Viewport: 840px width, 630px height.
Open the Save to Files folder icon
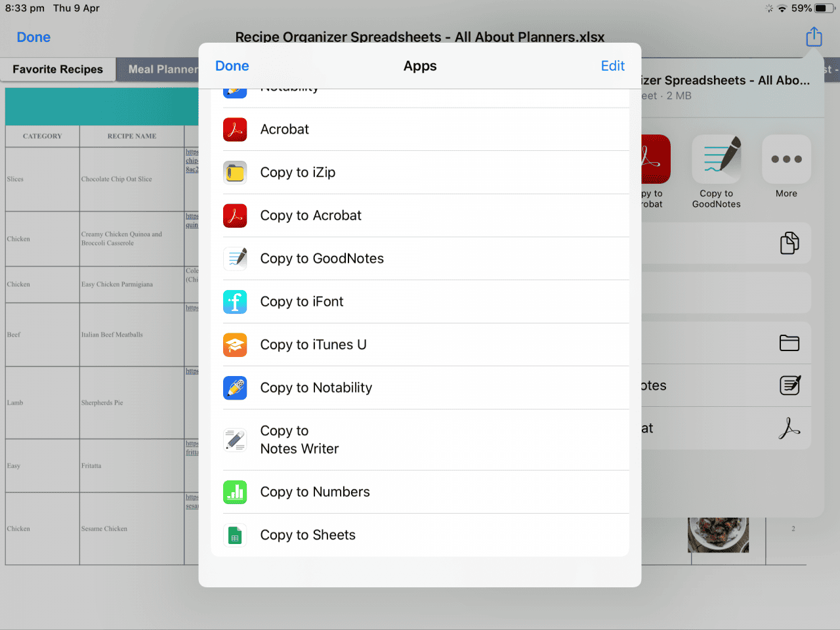pos(789,343)
